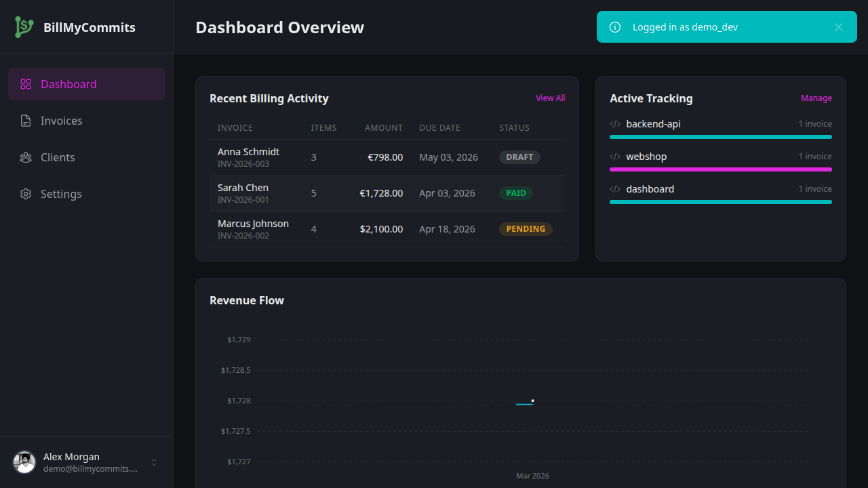Viewport: 868px width, 488px height.
Task: Open Marcus Johnson invoice row
Action: point(387,229)
